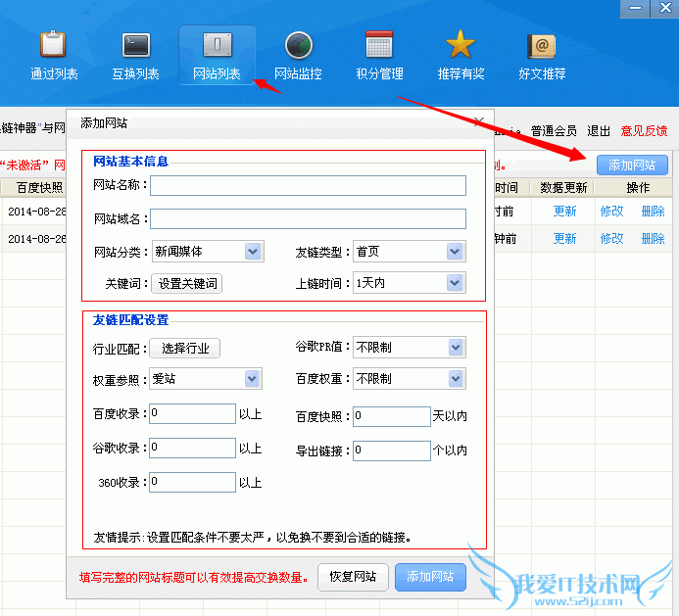Expand the 百度权重 dropdown
This screenshot has width=679, height=616.
[456, 379]
